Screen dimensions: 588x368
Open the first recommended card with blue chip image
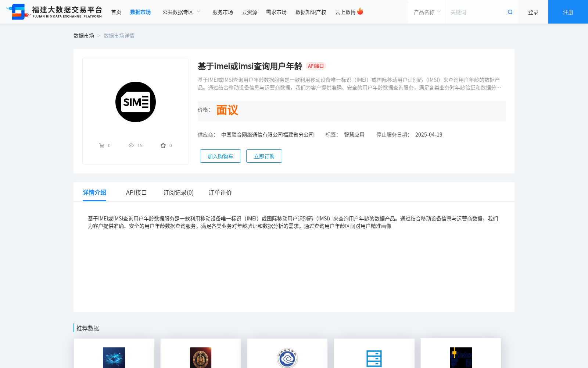click(x=114, y=353)
